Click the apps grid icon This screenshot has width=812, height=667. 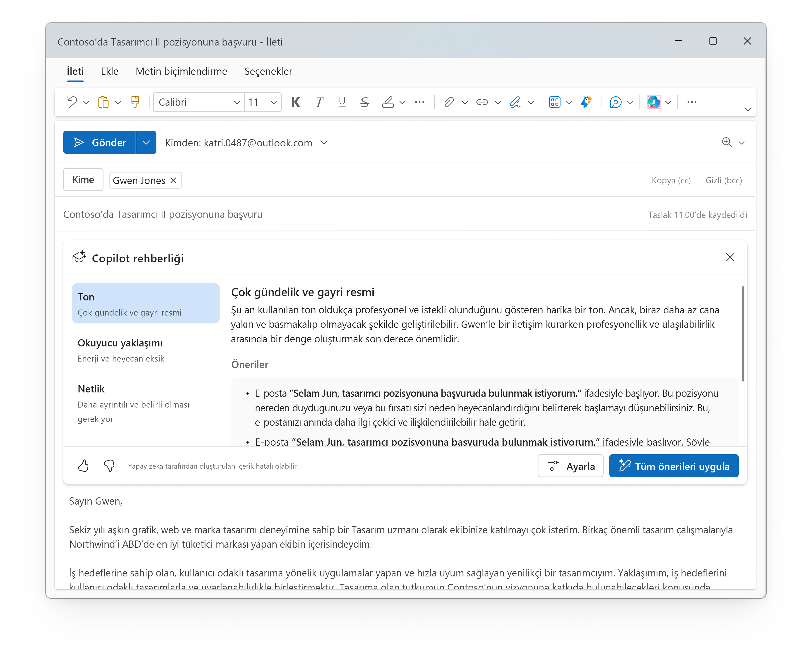coord(555,102)
